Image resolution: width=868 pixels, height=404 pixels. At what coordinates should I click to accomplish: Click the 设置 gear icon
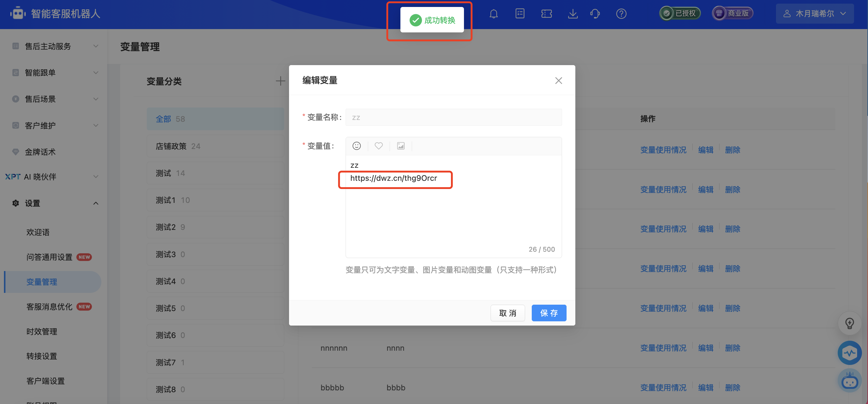pos(15,203)
